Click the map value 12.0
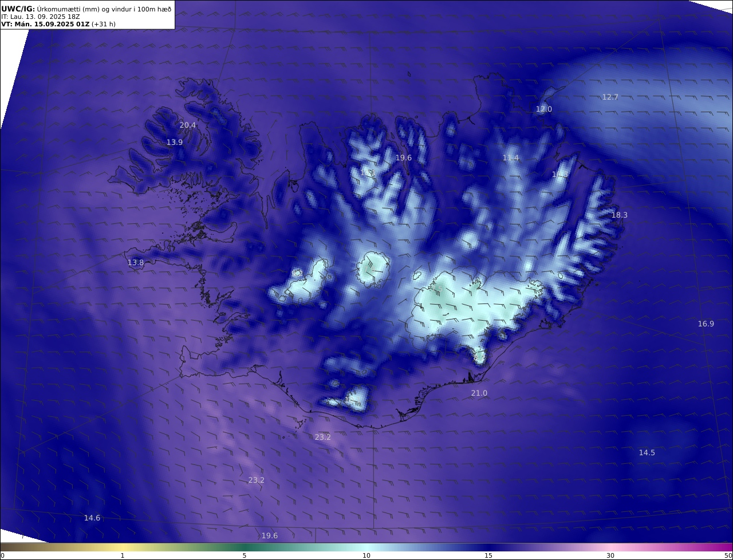This screenshot has width=733, height=560. pos(544,109)
